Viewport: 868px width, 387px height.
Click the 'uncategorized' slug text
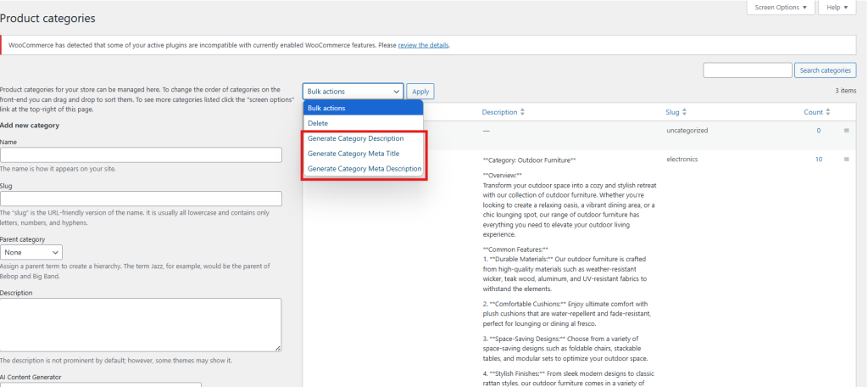click(687, 131)
